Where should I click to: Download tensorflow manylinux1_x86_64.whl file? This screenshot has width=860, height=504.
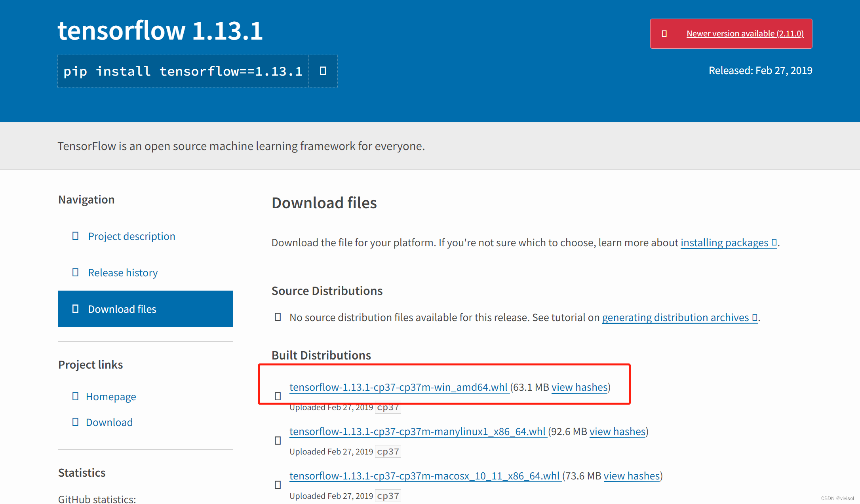pos(417,432)
